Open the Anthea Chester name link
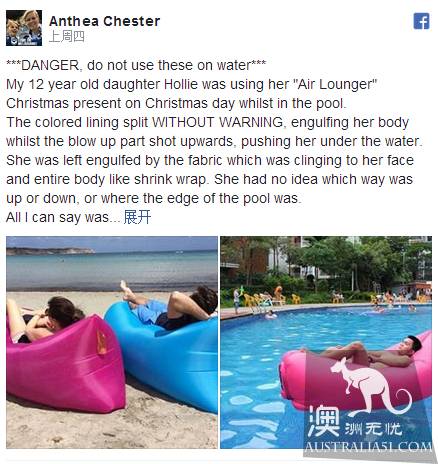 coord(104,21)
